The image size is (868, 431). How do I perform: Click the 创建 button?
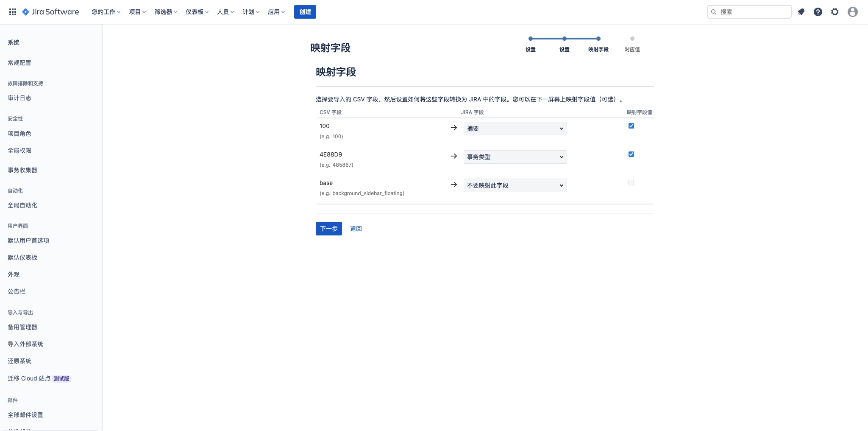(x=305, y=12)
